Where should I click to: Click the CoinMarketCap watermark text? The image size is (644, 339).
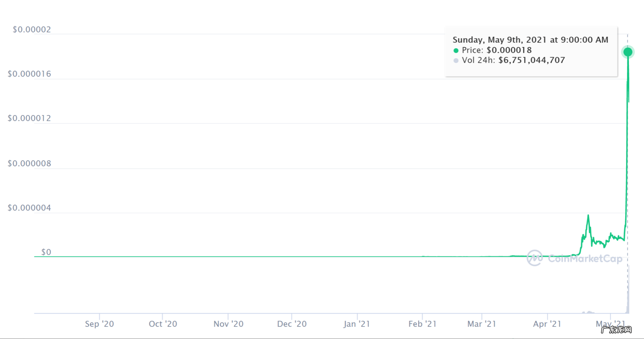tap(585, 258)
